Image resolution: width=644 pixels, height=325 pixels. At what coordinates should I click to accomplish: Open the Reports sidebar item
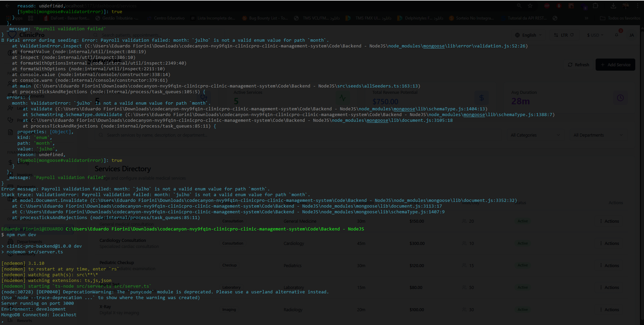20,321
